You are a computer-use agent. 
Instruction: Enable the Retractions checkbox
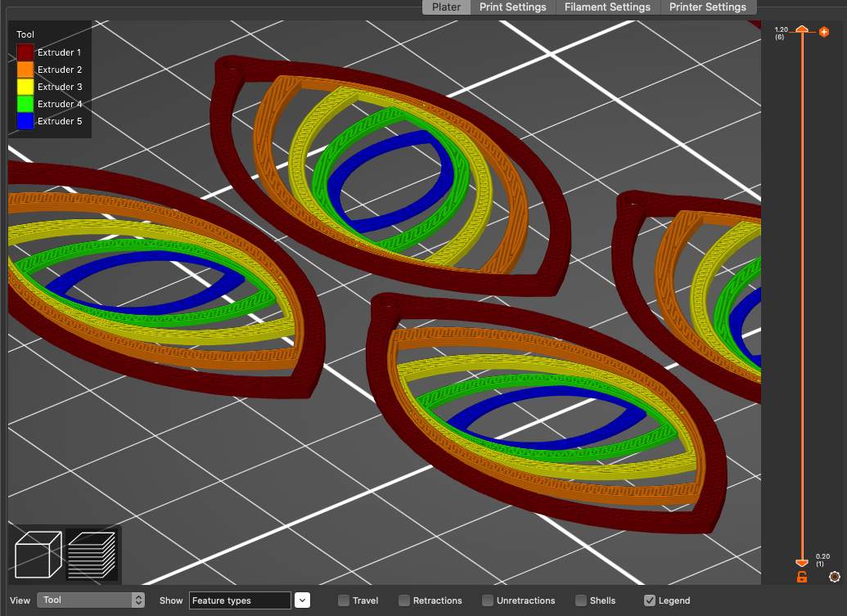coord(402,600)
